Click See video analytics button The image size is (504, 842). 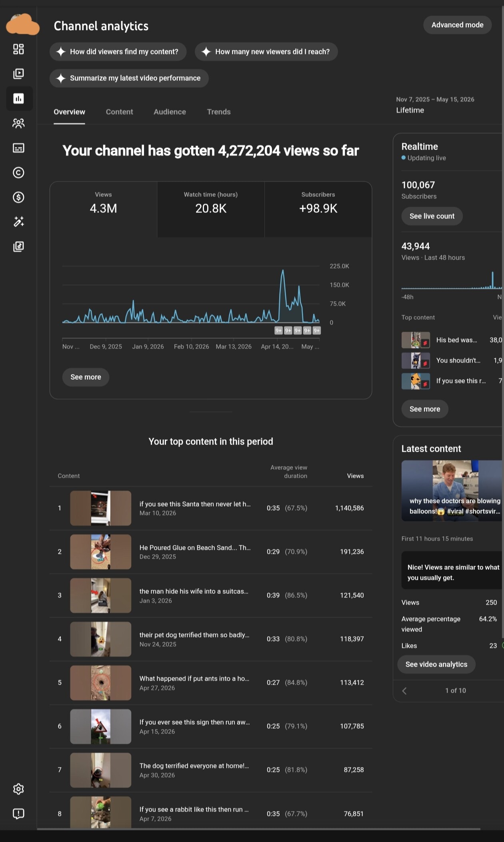(436, 664)
